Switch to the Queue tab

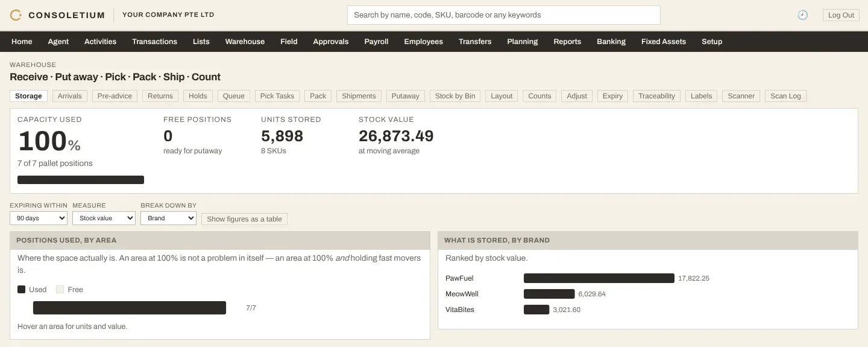point(234,96)
